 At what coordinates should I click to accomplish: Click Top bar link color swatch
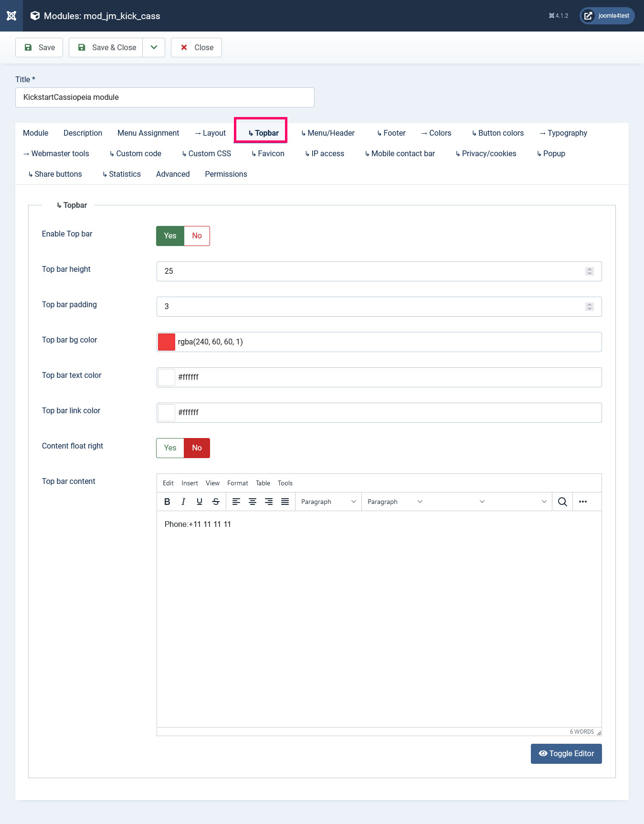[167, 413]
